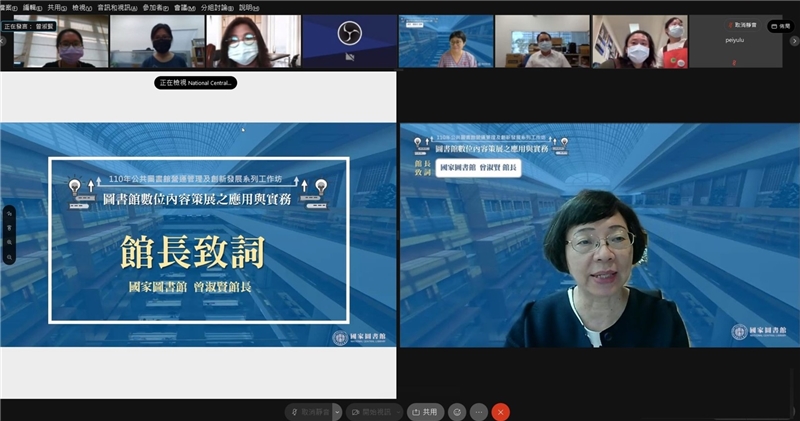Open the 音訊和視訊 menu
Viewport: 800px width, 421px height.
point(117,8)
